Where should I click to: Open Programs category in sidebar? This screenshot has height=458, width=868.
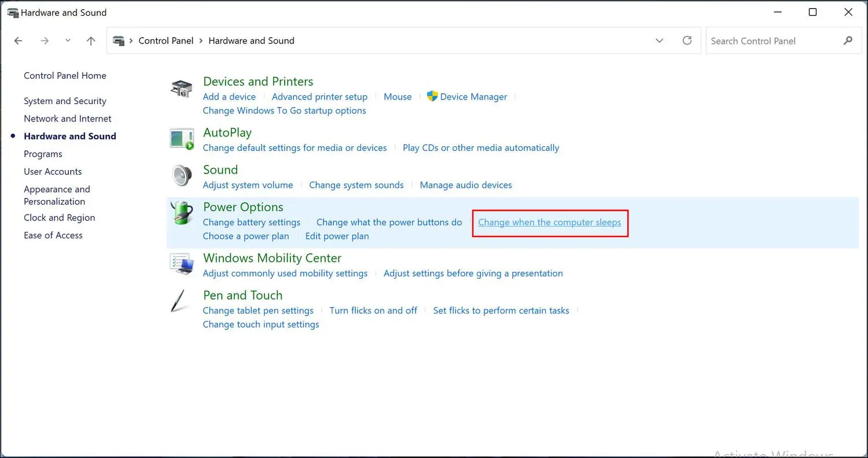(43, 154)
